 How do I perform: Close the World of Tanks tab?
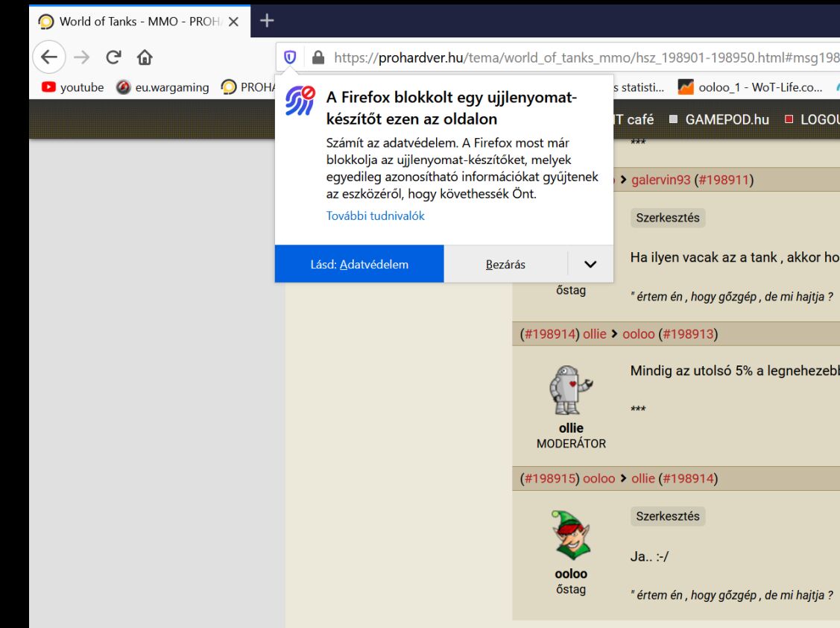pos(233,22)
